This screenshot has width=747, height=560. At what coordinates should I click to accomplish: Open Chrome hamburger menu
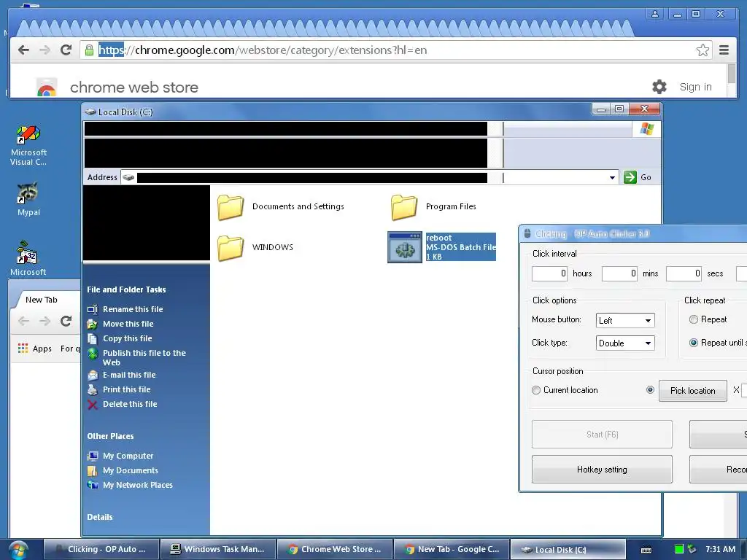[724, 50]
